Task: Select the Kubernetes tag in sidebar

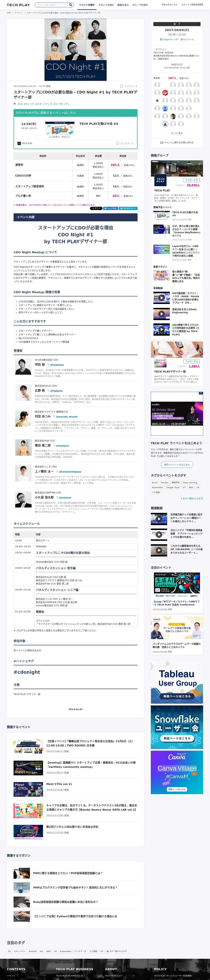Action: pos(157,487)
